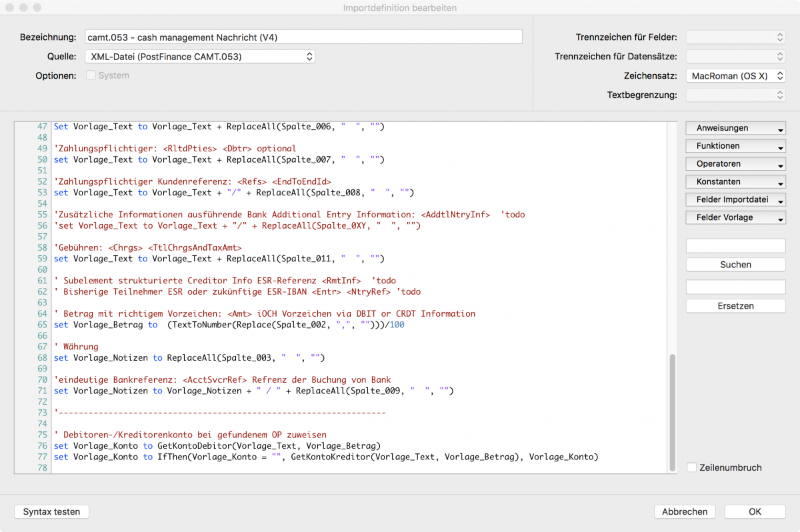
Task: Expand the Funktionen dropdown list
Action: 735,146
